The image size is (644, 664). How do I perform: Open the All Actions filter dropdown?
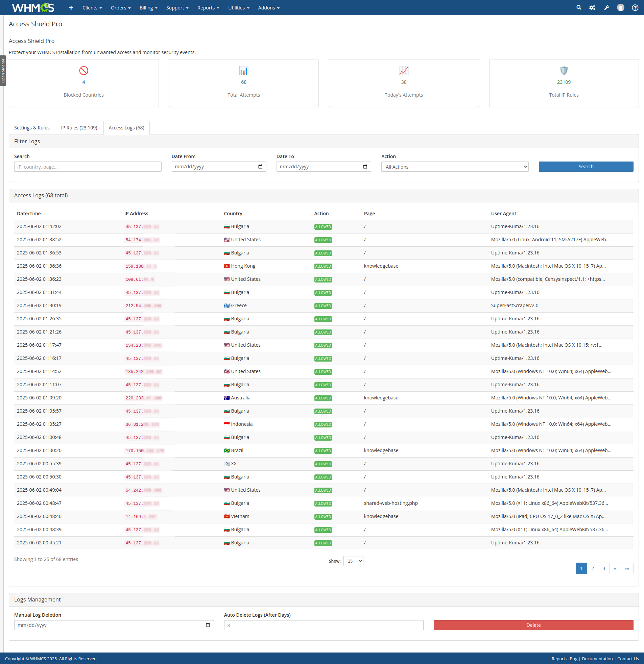tap(455, 167)
